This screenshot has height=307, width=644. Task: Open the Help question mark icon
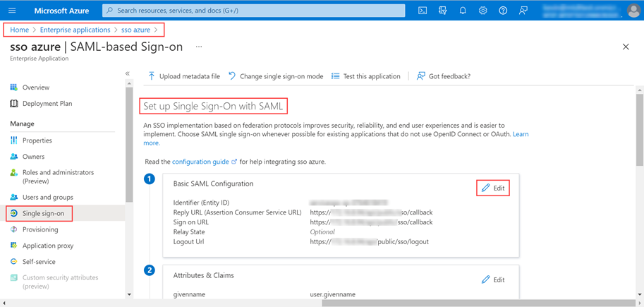click(x=503, y=11)
